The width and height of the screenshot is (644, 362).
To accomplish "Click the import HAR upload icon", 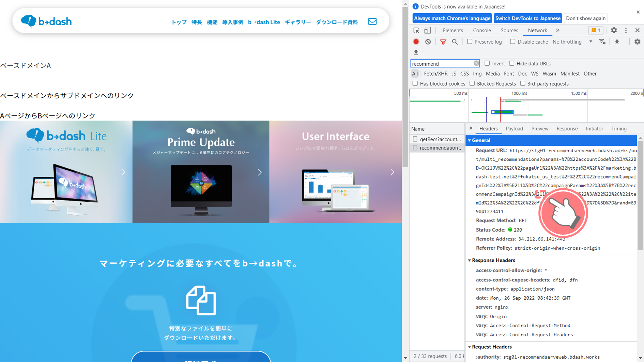I will click(x=617, y=42).
